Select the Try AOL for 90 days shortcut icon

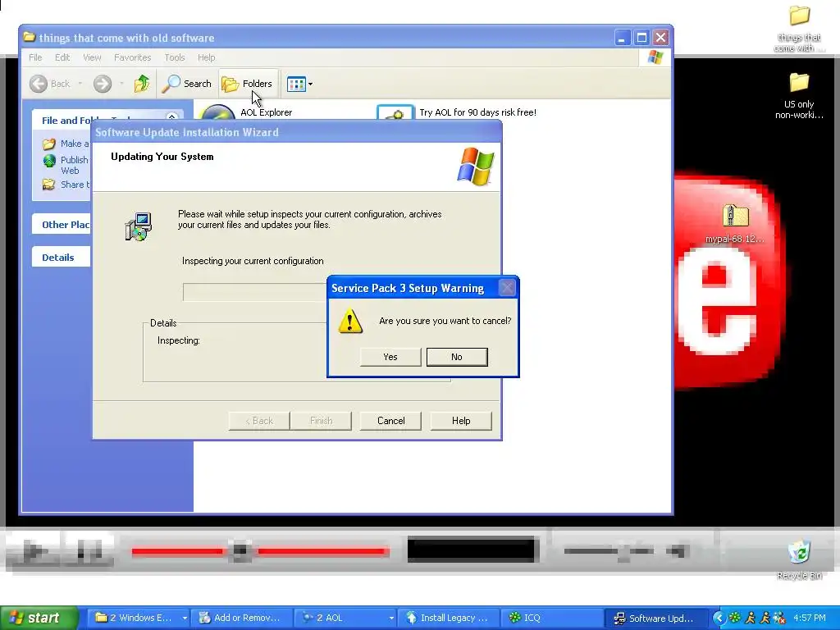395,112
